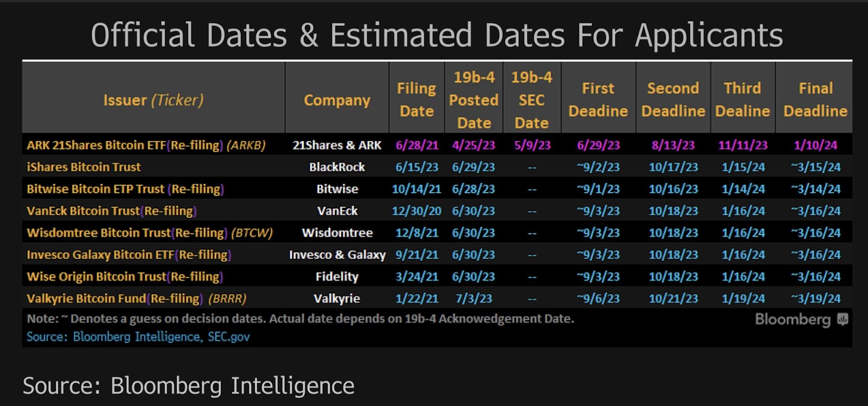Screen dimensions: 868x406
Task: Select the Wise Origin Bitcoin Trust row
Action: click(437, 276)
